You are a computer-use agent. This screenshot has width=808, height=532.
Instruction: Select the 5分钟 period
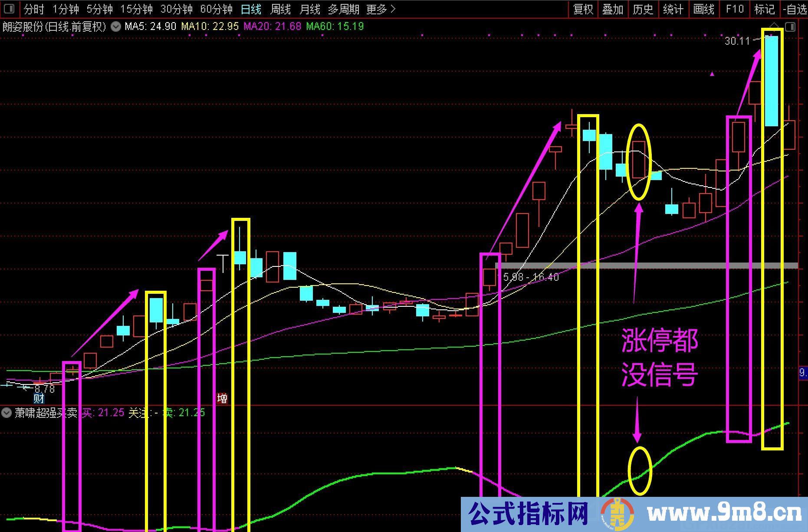click(99, 9)
